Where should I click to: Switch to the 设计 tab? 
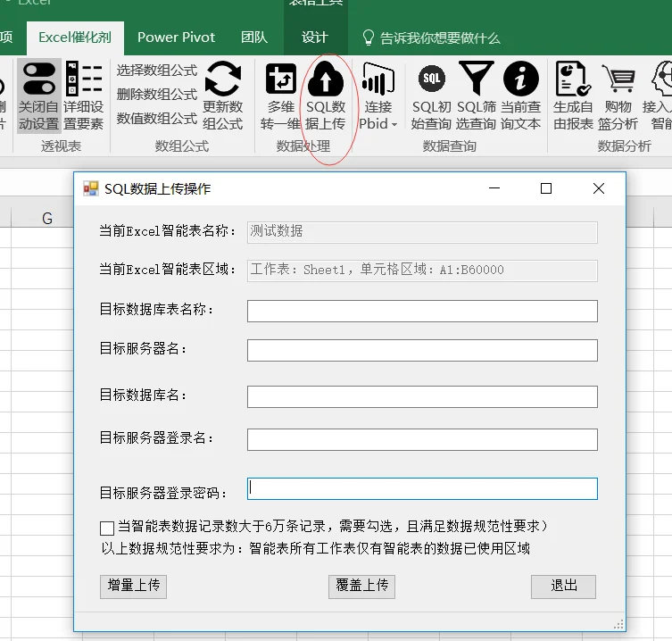(x=314, y=37)
